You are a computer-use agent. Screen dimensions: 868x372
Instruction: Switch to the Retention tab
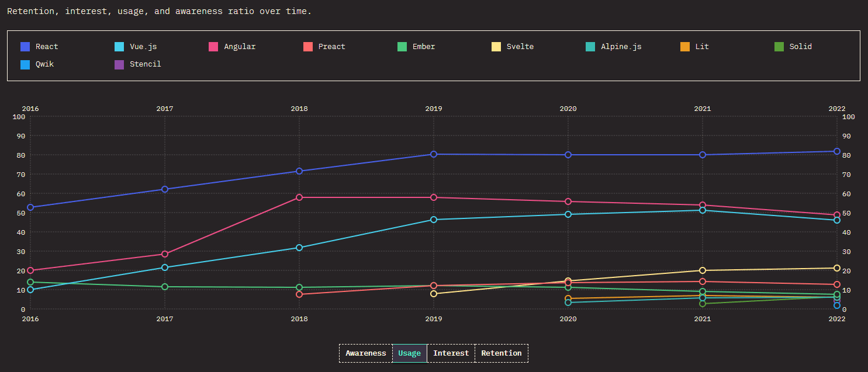click(501, 353)
